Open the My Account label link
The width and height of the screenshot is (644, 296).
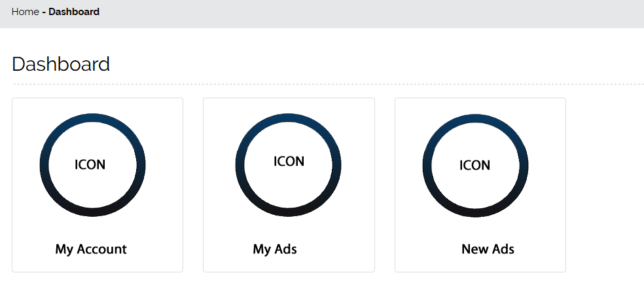coord(91,250)
